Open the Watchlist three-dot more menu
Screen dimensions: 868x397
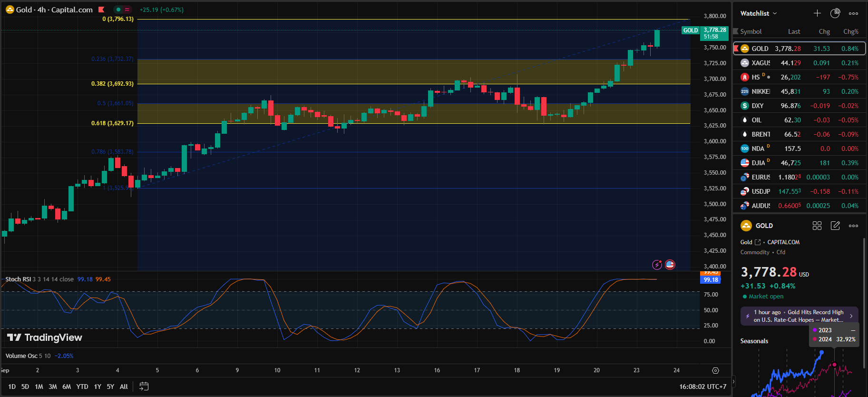click(854, 13)
